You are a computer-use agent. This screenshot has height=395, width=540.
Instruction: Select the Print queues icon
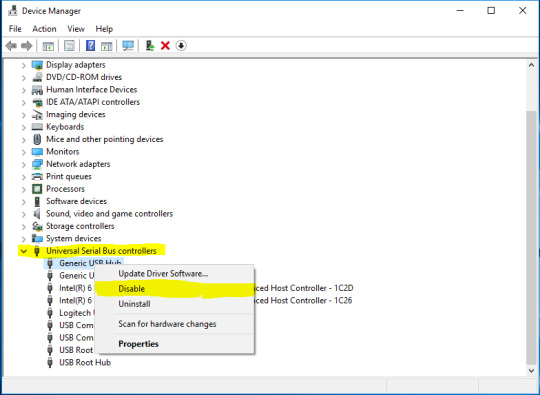point(37,176)
